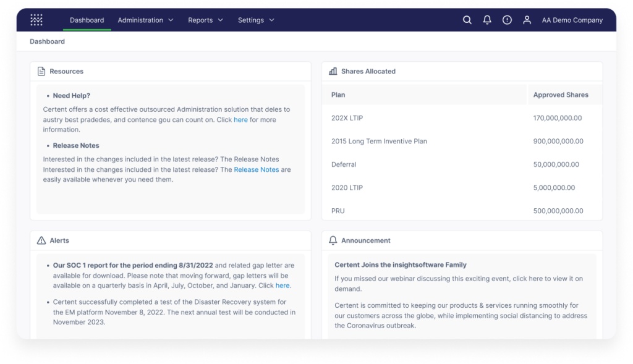Click the alert info circle icon

pos(507,20)
